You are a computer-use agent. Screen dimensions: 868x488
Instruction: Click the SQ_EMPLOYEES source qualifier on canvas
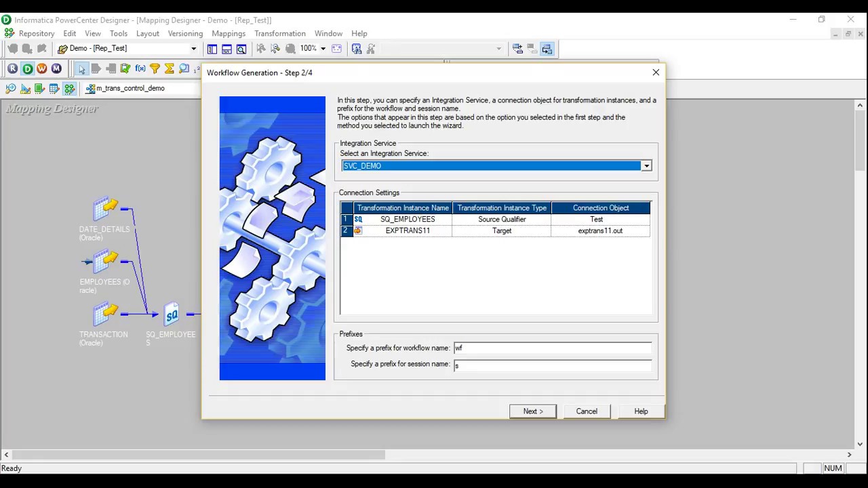click(172, 314)
